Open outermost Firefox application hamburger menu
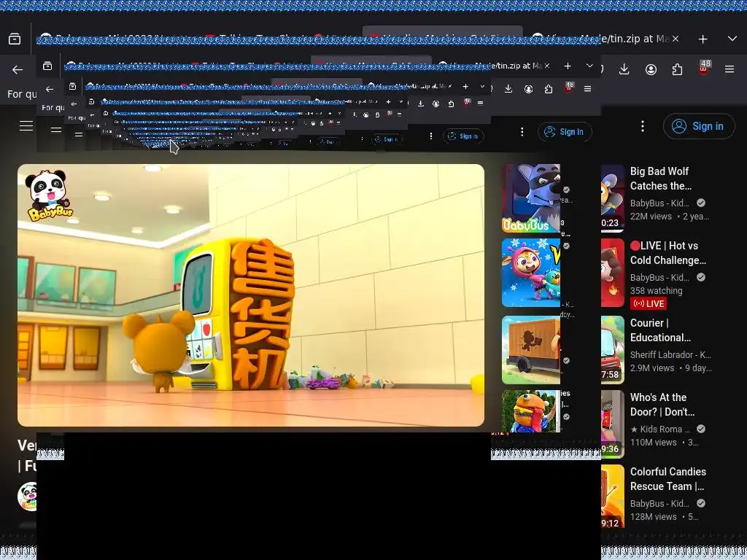This screenshot has width=747, height=560. click(729, 69)
